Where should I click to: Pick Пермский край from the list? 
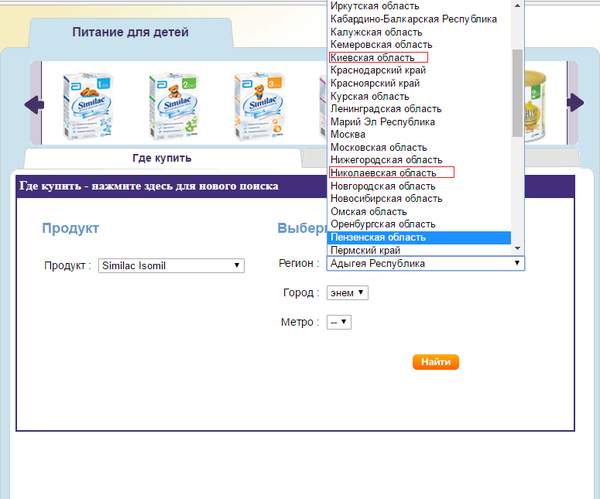pos(419,250)
